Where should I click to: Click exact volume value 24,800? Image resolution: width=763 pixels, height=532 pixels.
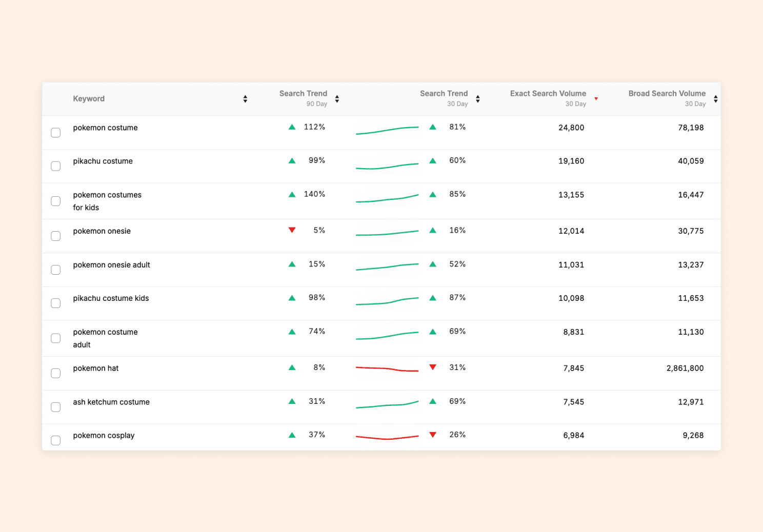click(571, 128)
